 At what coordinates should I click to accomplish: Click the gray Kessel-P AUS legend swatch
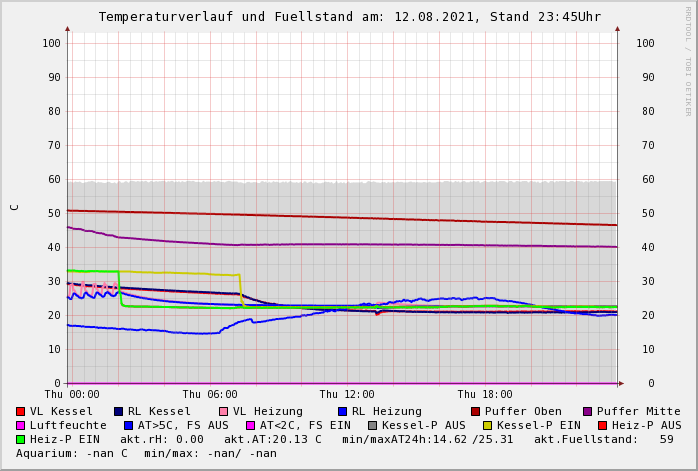pos(372,425)
